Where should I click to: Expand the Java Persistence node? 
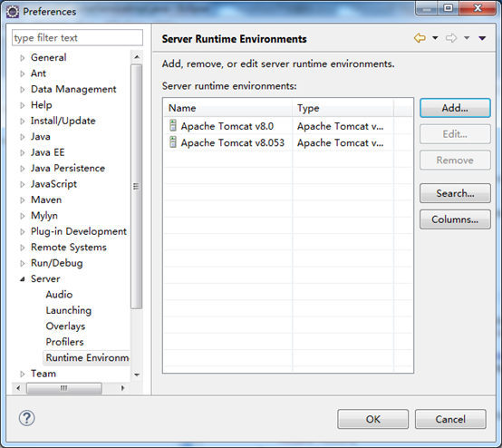[22, 169]
